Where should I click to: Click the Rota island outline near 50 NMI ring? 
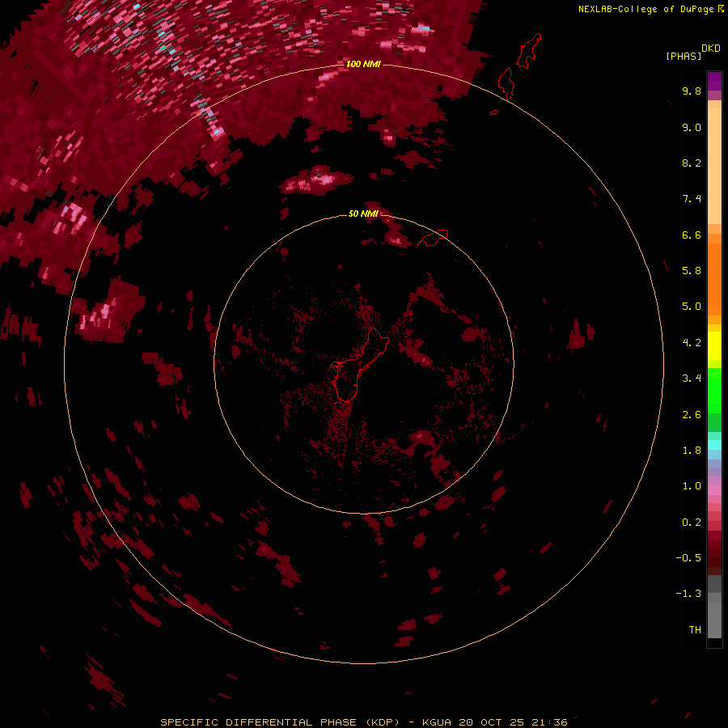(x=433, y=238)
